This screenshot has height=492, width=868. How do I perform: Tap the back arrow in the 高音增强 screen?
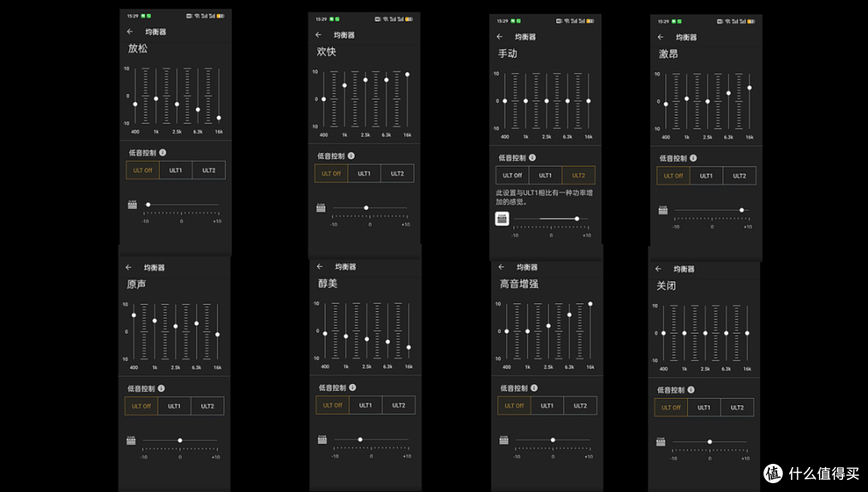point(501,267)
